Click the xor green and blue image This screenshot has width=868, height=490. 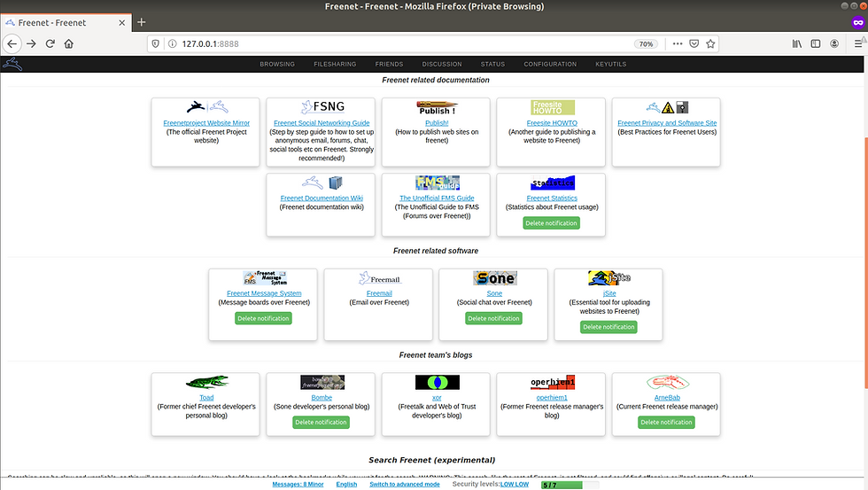point(438,382)
